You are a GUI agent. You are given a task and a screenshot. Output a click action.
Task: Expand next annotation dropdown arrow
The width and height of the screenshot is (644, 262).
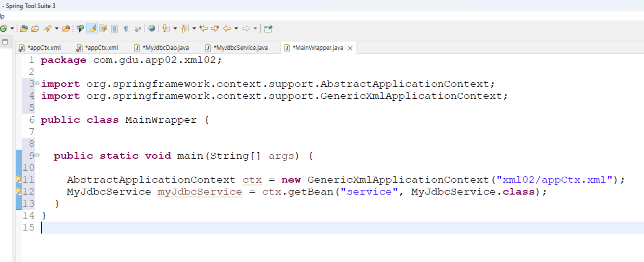[x=175, y=28]
